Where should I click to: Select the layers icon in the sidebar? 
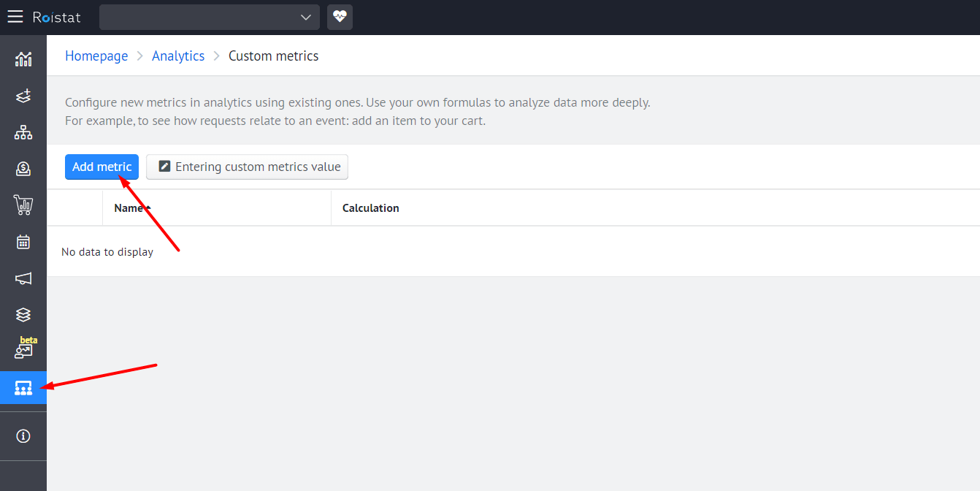(x=23, y=314)
